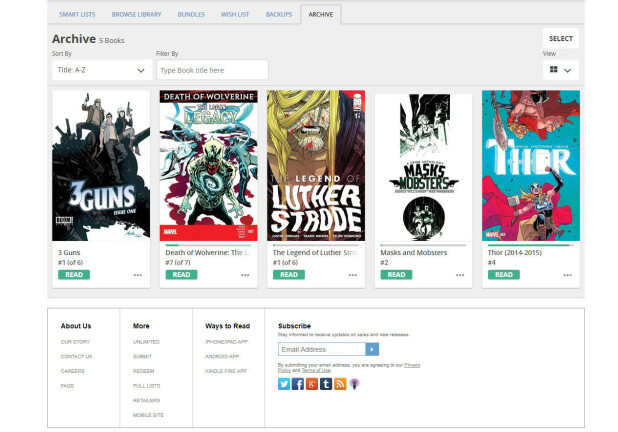The height and width of the screenshot is (432, 618).
Task: Read Masks and Mobsters #2
Action: click(x=396, y=275)
